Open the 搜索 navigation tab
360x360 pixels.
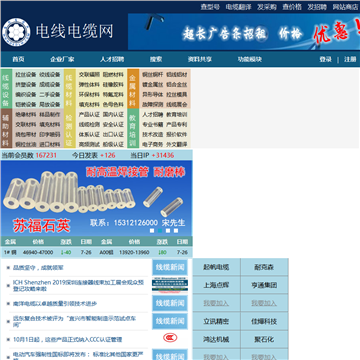point(156,59)
